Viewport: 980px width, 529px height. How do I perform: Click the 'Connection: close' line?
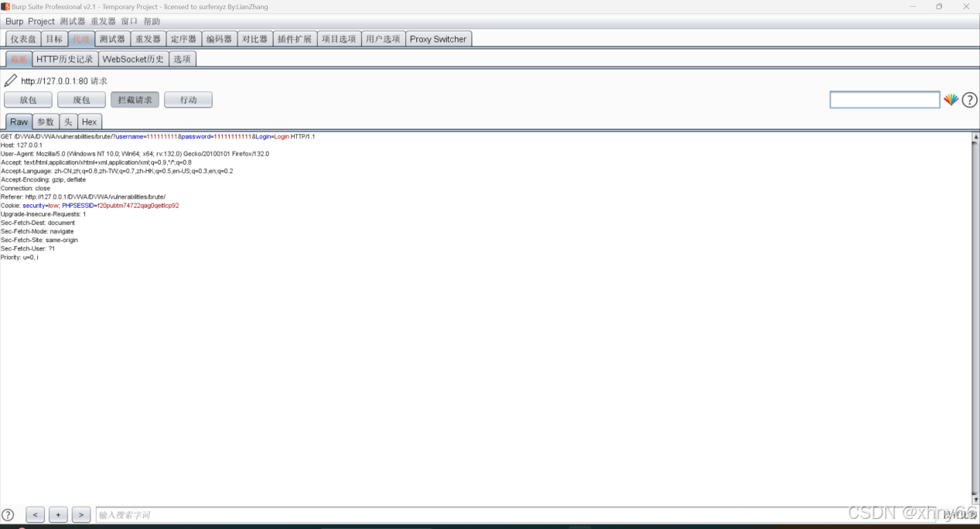point(26,189)
